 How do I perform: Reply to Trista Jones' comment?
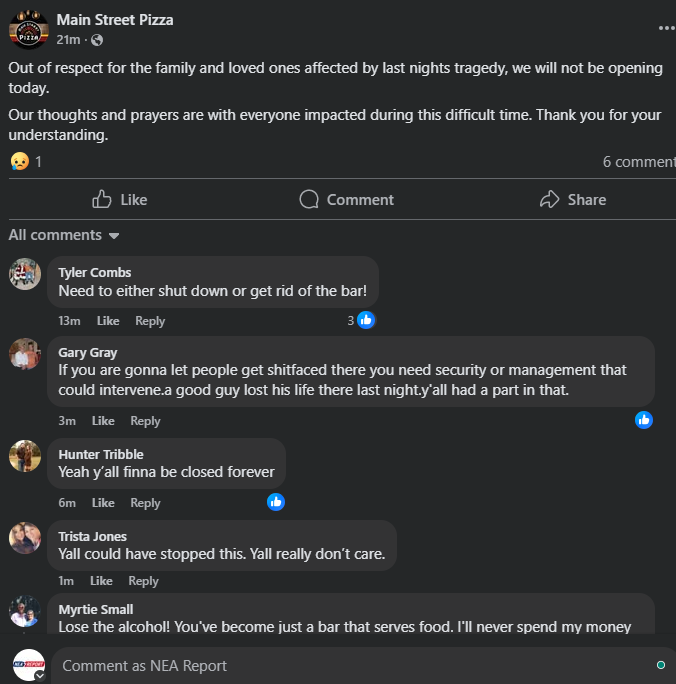click(x=143, y=581)
